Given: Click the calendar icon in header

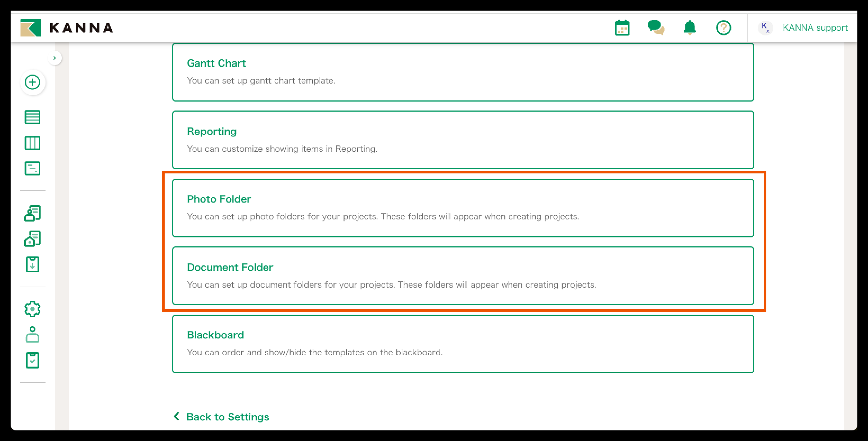Looking at the screenshot, I should tap(622, 27).
